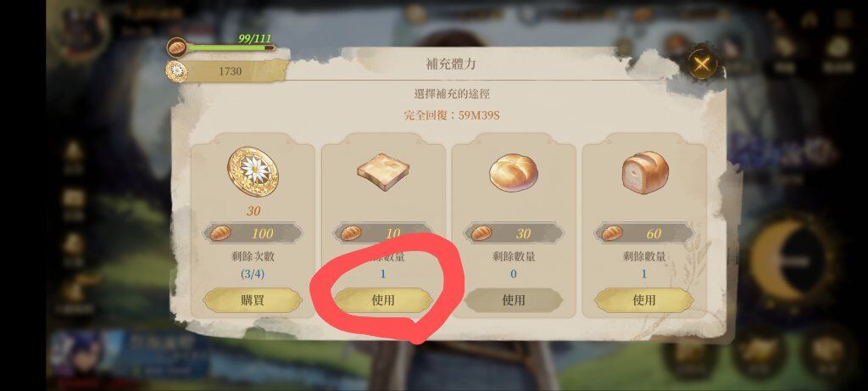868x391 pixels.
Task: Tap the stamina bread icon beside 99/111
Action: tap(176, 47)
